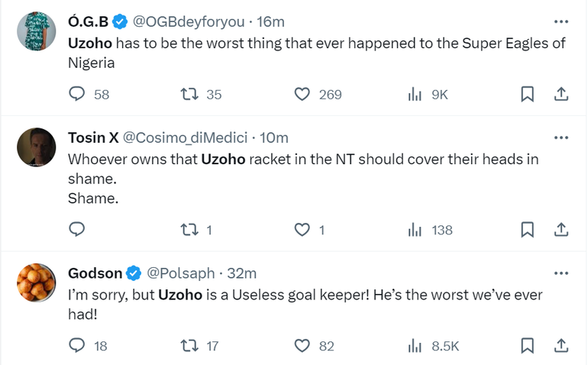Share Tosin X's tweet

pos(561,229)
